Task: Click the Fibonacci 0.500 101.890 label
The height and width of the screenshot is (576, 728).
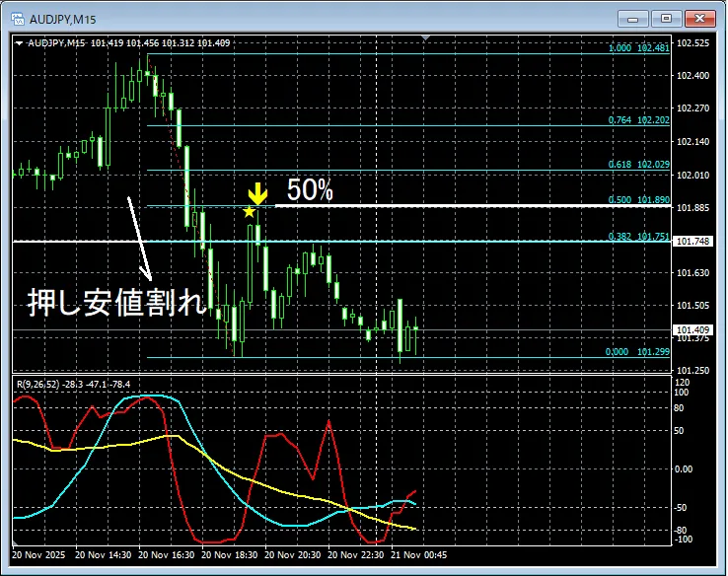Action: 639,199
